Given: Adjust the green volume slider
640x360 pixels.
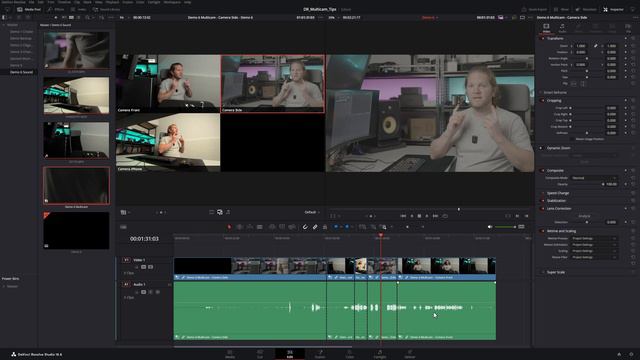Looking at the screenshot, I should click(x=505, y=227).
